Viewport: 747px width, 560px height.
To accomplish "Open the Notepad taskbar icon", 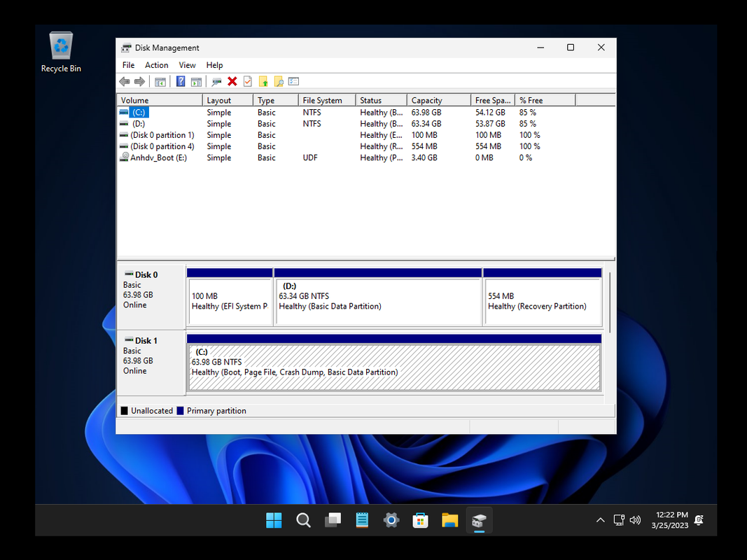I will click(x=362, y=521).
